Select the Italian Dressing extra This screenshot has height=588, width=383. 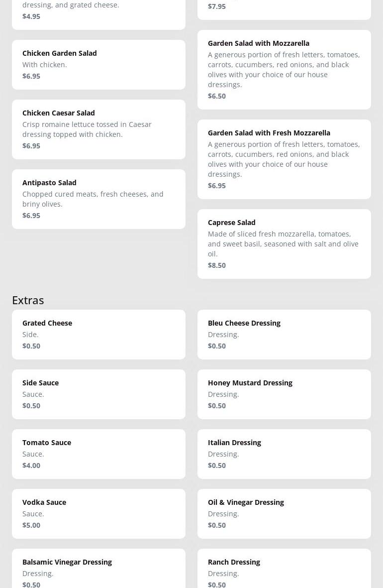point(284,454)
